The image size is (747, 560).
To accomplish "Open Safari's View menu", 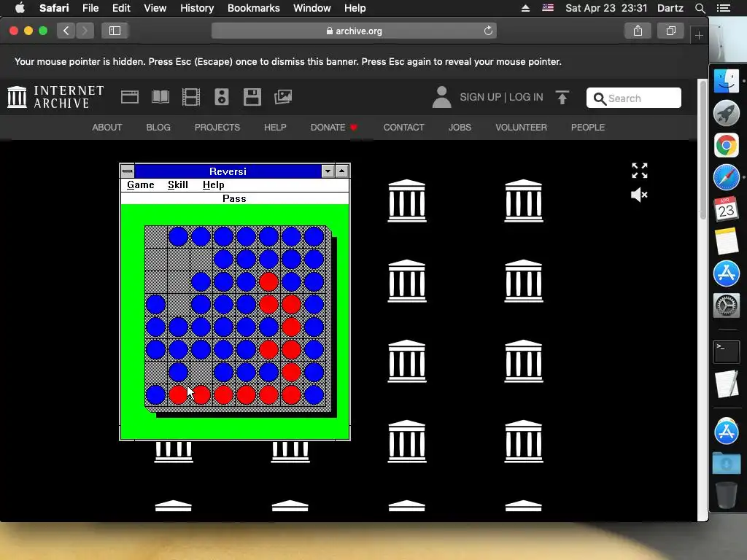I will pos(155,8).
